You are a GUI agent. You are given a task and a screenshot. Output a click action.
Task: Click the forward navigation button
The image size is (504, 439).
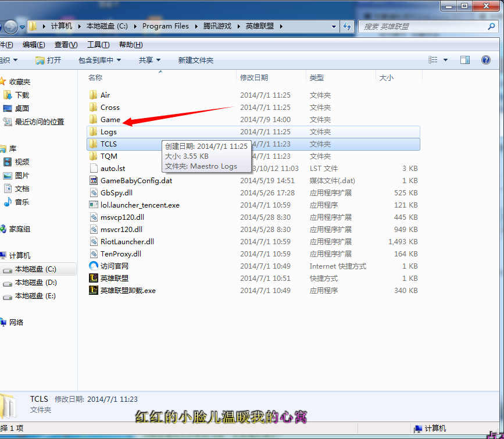click(x=10, y=27)
